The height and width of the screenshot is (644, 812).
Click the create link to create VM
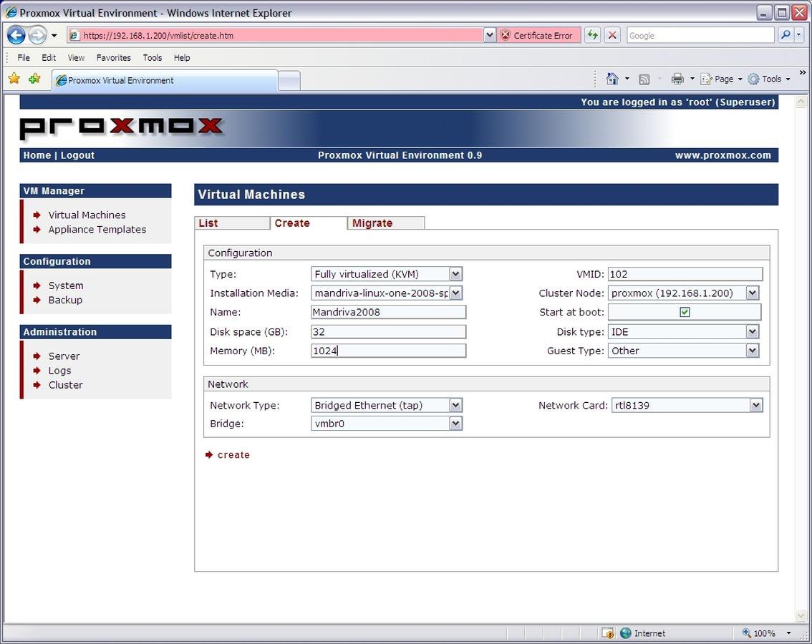click(233, 454)
